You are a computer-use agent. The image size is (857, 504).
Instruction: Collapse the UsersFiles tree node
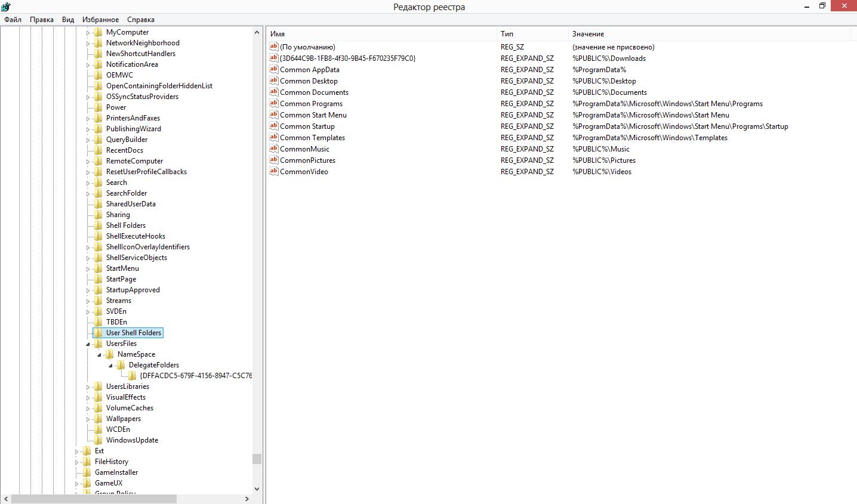[x=88, y=344]
